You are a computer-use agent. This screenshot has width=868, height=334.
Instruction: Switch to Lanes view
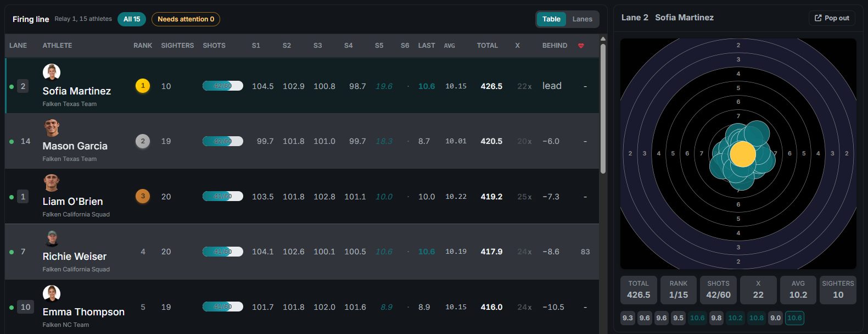pyautogui.click(x=582, y=19)
